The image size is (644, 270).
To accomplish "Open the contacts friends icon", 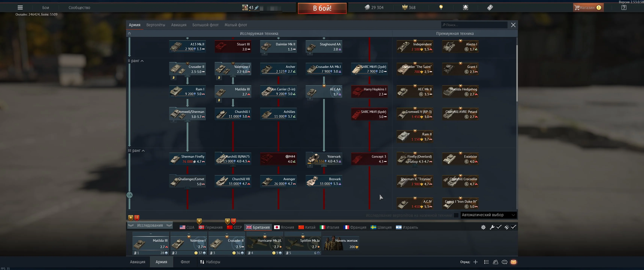I will coord(495,262).
